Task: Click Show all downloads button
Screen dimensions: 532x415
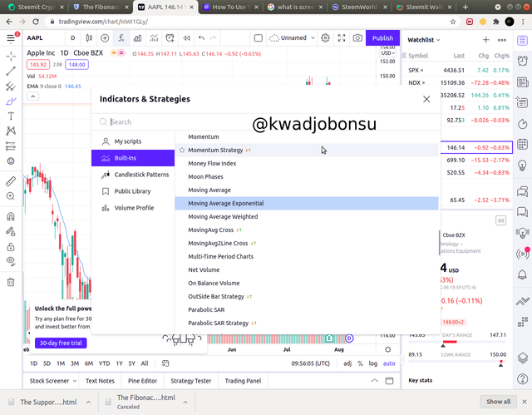Action: click(498, 402)
